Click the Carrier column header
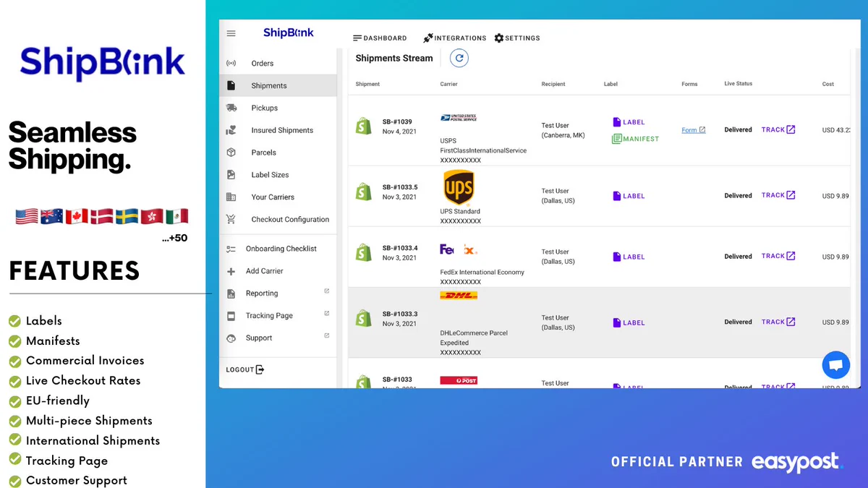Viewport: 868px width, 488px height. (448, 84)
